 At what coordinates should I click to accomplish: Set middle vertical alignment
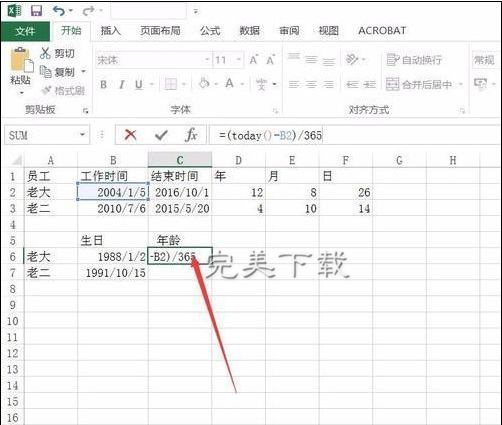[x=311, y=60]
